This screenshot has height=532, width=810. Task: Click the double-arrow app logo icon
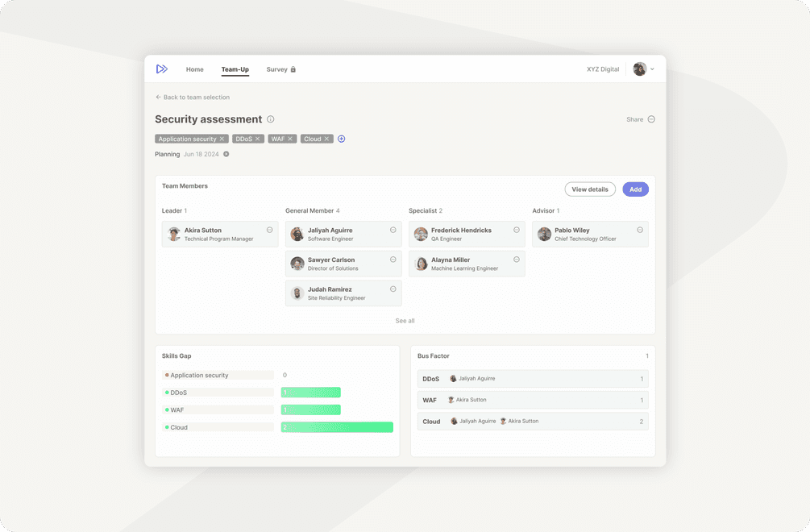pyautogui.click(x=162, y=69)
